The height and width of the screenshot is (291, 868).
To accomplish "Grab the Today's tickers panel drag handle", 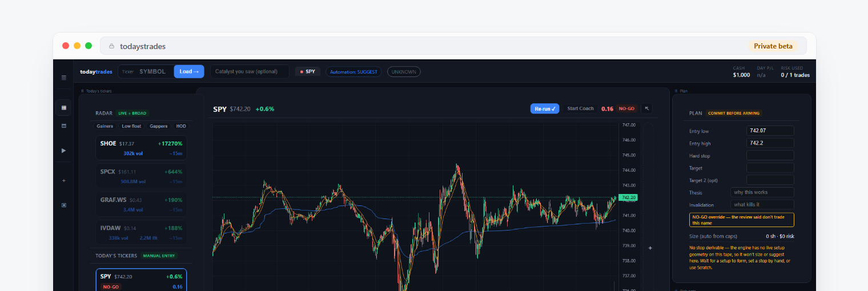I will [x=83, y=91].
